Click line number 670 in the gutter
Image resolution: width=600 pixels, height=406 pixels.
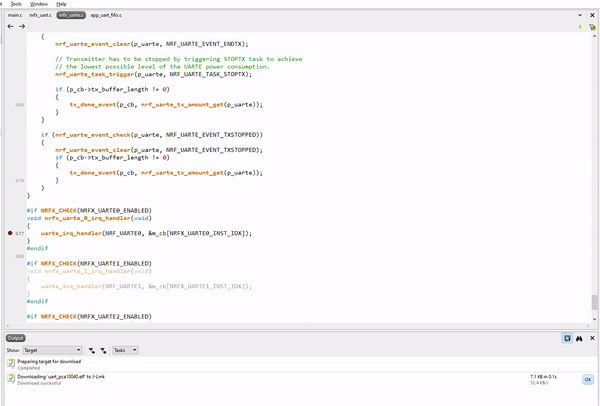(x=20, y=180)
